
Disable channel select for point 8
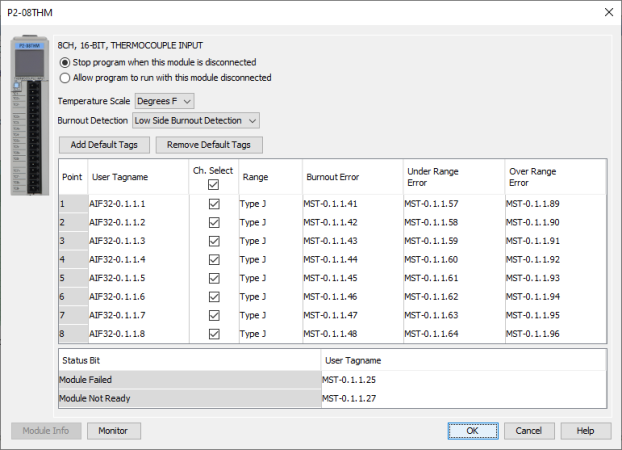[213, 333]
